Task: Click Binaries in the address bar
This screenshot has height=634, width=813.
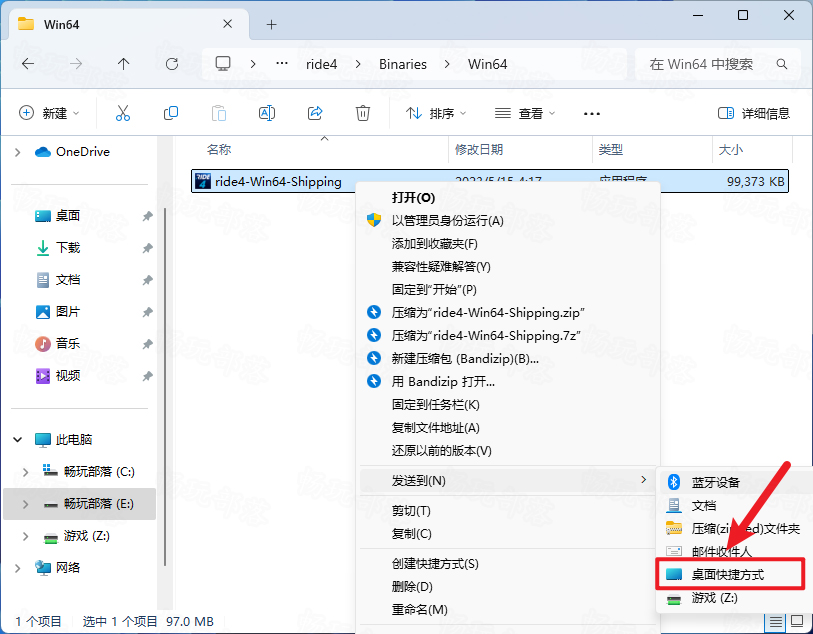Action: (x=403, y=64)
